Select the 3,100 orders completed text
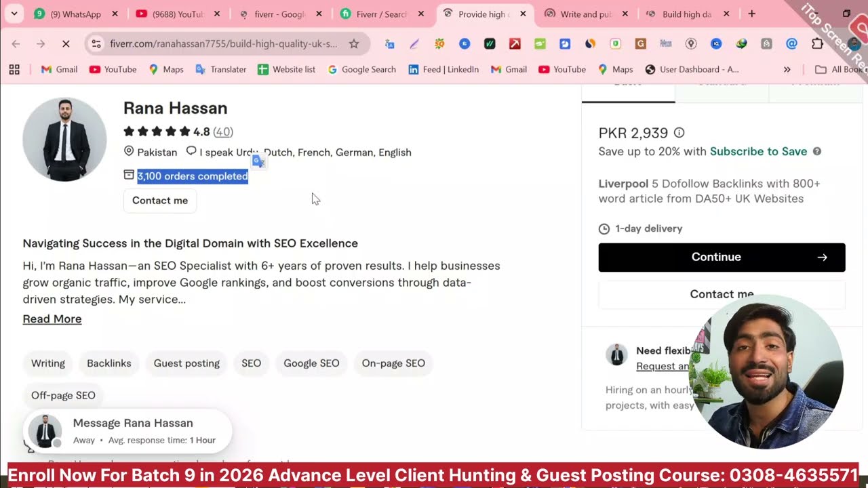 [x=193, y=176]
